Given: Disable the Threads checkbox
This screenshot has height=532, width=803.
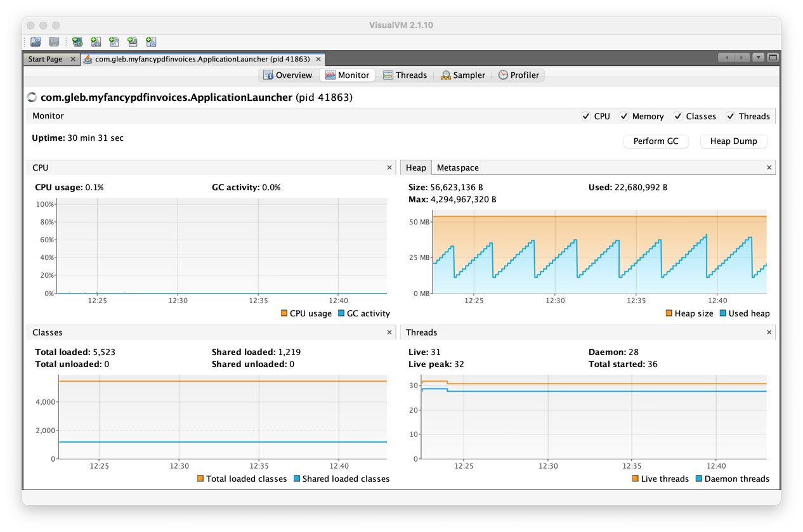Looking at the screenshot, I should [x=730, y=116].
